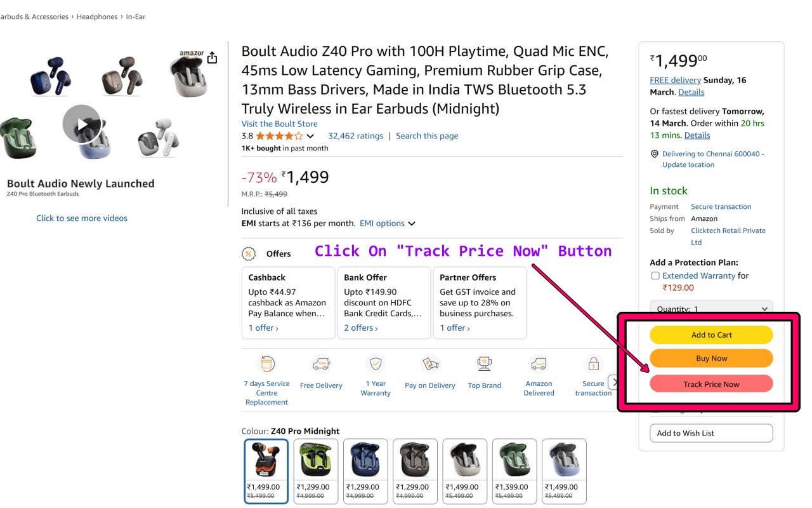The width and height of the screenshot is (812, 508).
Task: Open the Quantity dropdown
Action: click(711, 308)
